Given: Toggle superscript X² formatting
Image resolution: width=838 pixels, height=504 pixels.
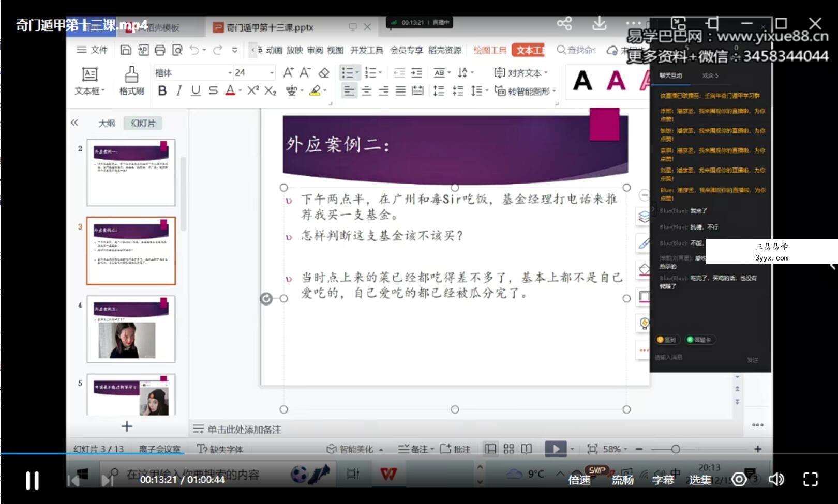Looking at the screenshot, I should [x=252, y=91].
